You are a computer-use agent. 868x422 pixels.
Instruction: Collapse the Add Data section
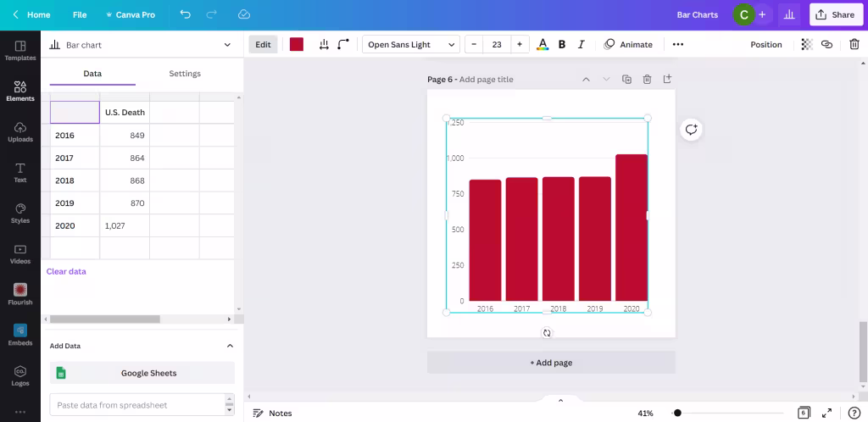(x=230, y=346)
